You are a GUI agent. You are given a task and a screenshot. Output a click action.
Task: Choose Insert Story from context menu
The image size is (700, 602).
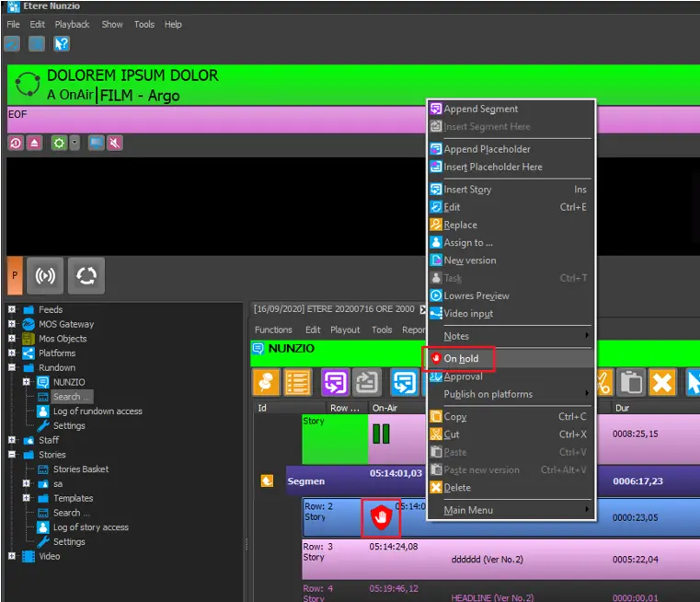pyautogui.click(x=467, y=190)
